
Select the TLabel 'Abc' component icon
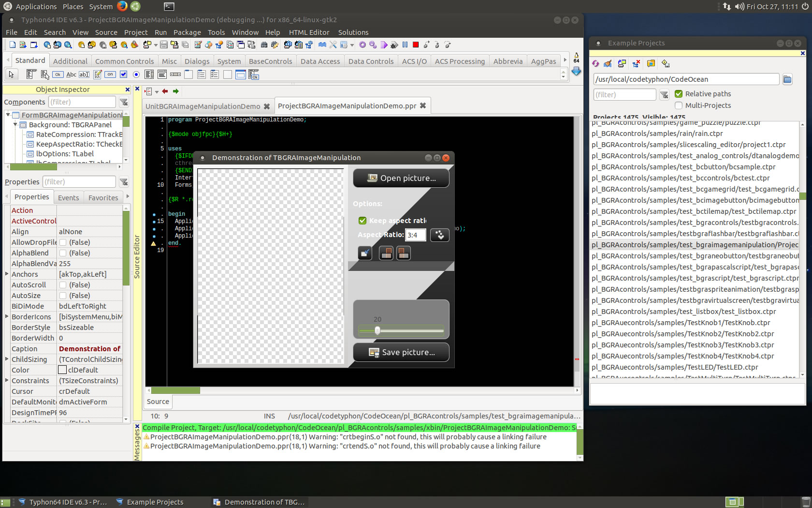click(71, 75)
